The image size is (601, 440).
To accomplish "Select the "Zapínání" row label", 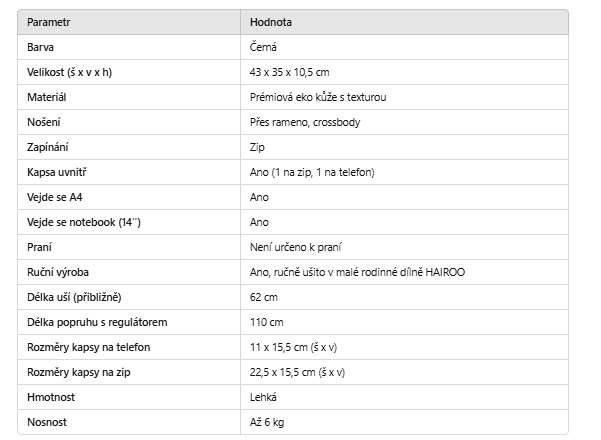I will [49, 147].
